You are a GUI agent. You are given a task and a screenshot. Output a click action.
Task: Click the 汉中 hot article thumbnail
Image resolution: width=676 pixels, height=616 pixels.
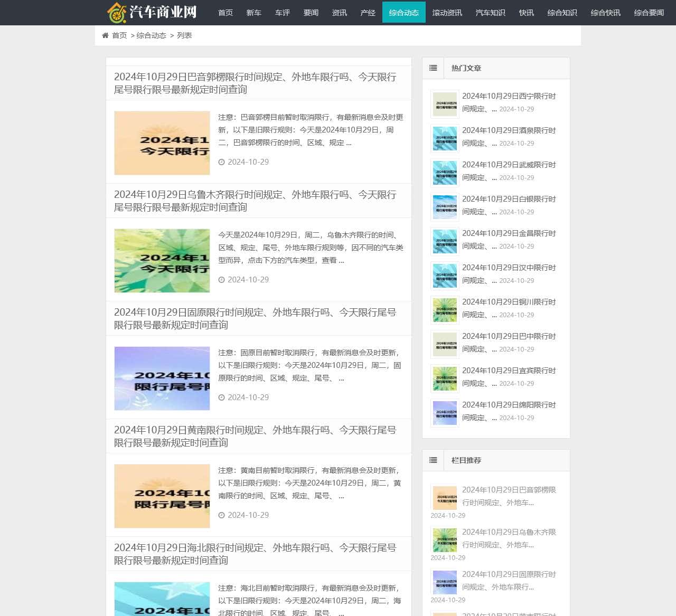[445, 276]
